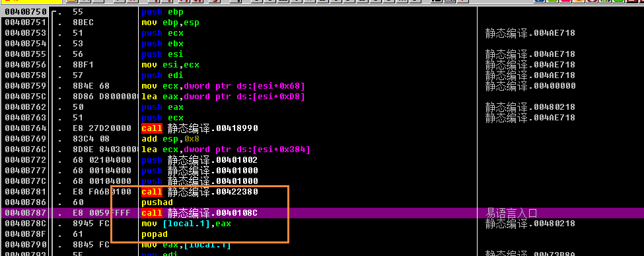Click the comment on row 0040B755
The image size is (644, 256).
[x=530, y=54]
